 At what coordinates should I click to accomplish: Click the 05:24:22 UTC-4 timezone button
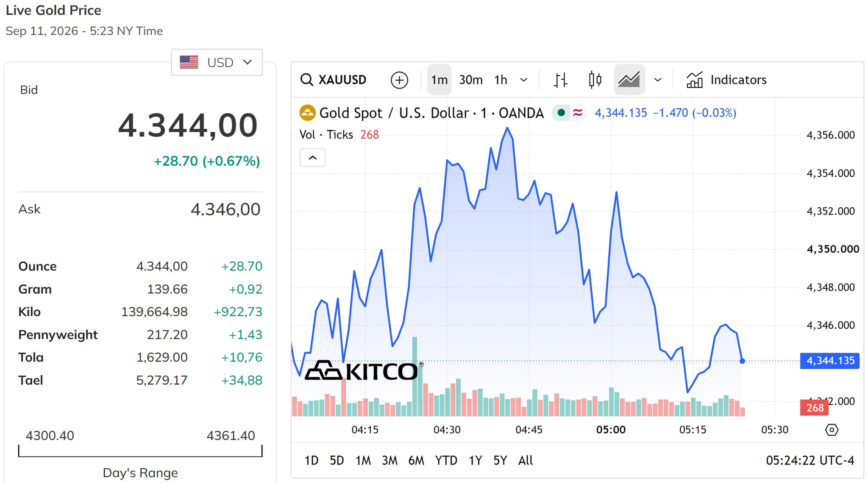coord(810,460)
